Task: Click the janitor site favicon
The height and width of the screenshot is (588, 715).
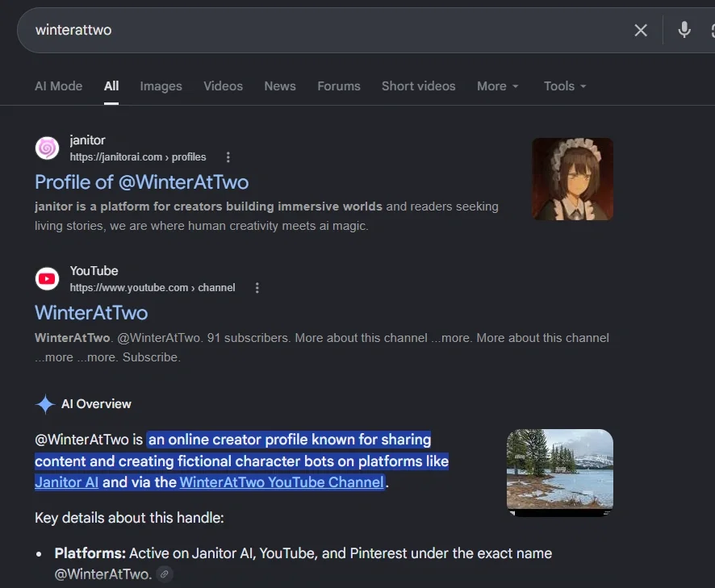Action: [x=47, y=148]
